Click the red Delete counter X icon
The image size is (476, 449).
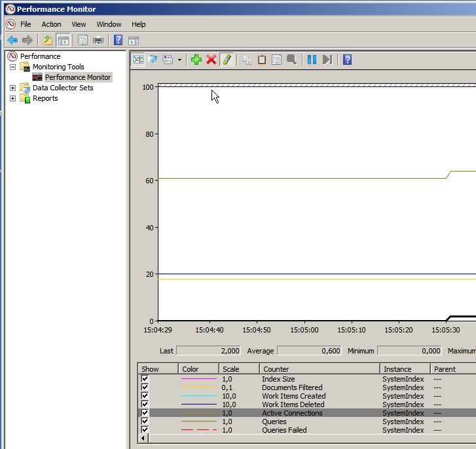coord(211,60)
